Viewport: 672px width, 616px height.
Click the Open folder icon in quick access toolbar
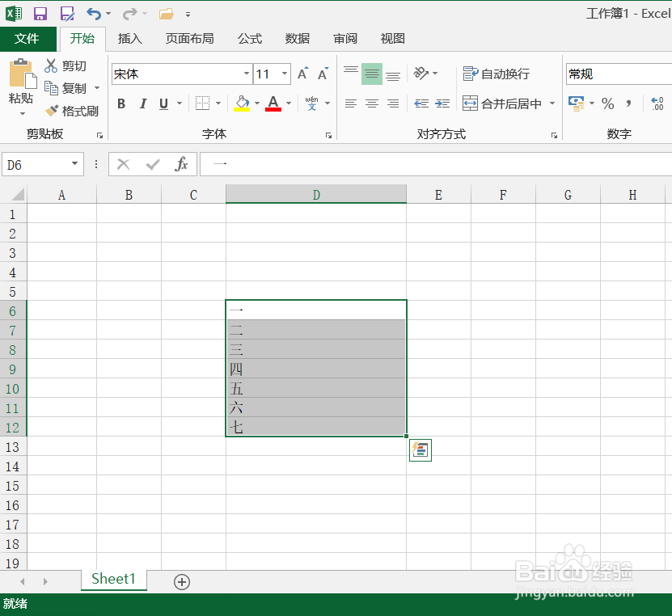click(166, 14)
